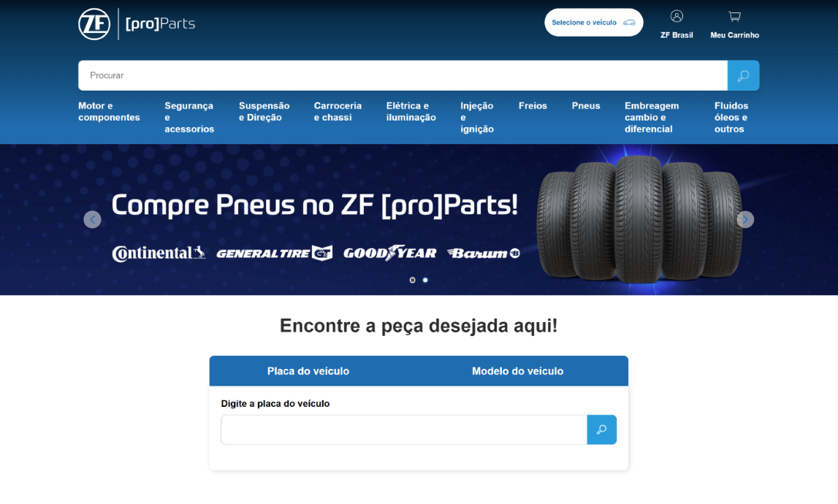Expand the Embreagem cambio e diferencial menu
The width and height of the screenshot is (838, 504).
pos(651,117)
